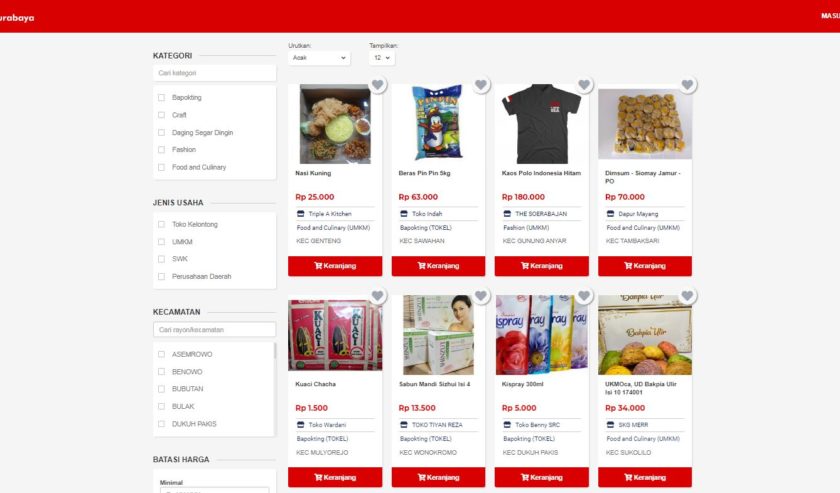This screenshot has height=493, width=840.
Task: Tap the heart on Dimsum Siomay Jamur card
Action: click(687, 85)
